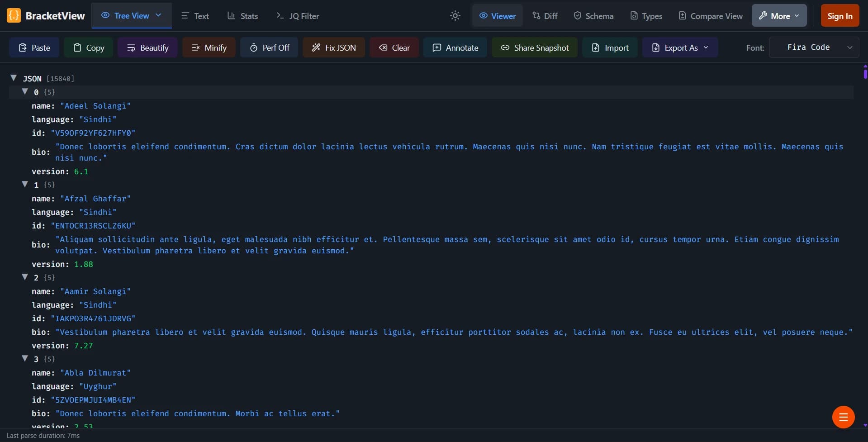The image size is (868, 442).
Task: Click the version value 1.88
Action: (x=84, y=264)
